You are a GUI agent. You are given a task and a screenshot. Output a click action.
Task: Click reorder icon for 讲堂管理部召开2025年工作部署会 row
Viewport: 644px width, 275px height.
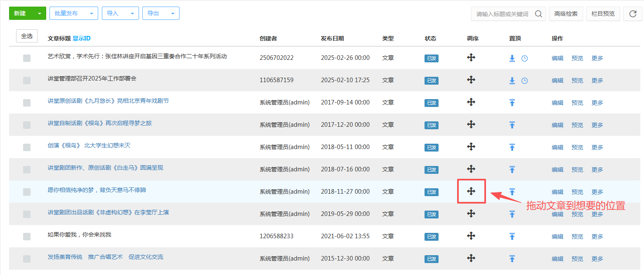471,80
